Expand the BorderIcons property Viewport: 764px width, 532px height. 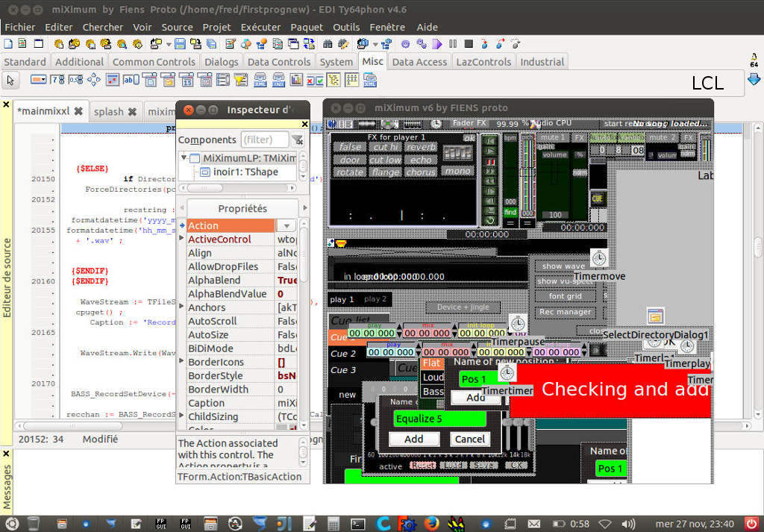pyautogui.click(x=182, y=361)
